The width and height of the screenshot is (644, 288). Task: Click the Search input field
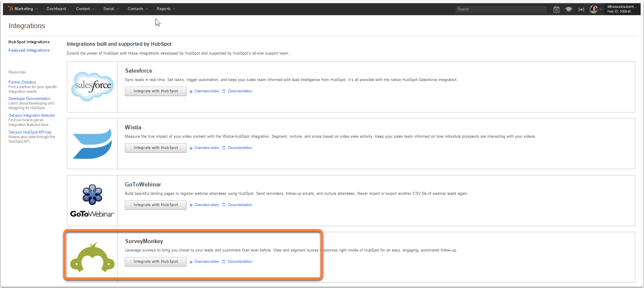tap(501, 9)
